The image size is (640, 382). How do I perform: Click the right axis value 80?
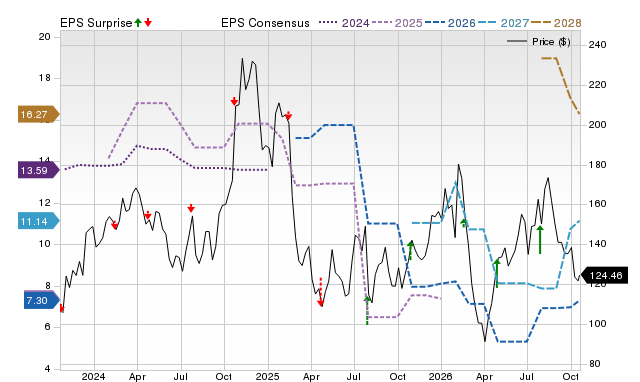coord(595,364)
